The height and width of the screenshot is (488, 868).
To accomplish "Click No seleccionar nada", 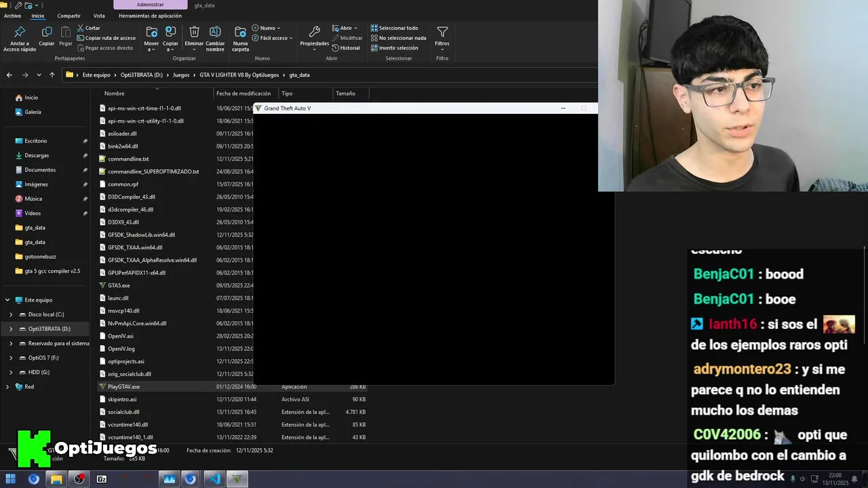I will click(x=398, y=38).
